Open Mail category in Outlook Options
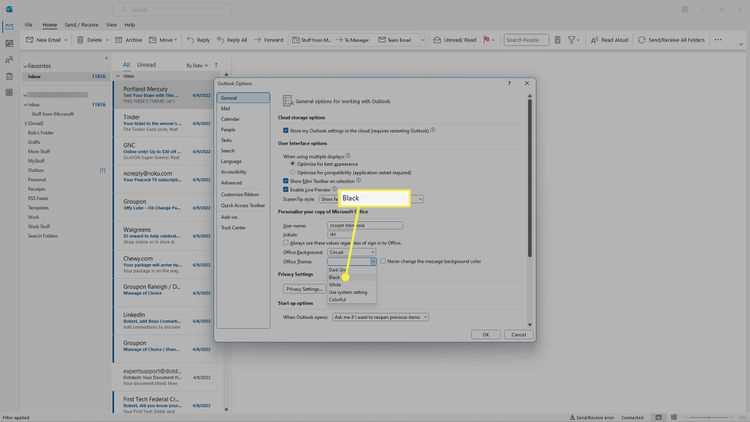This screenshot has height=422, width=750. point(243,109)
